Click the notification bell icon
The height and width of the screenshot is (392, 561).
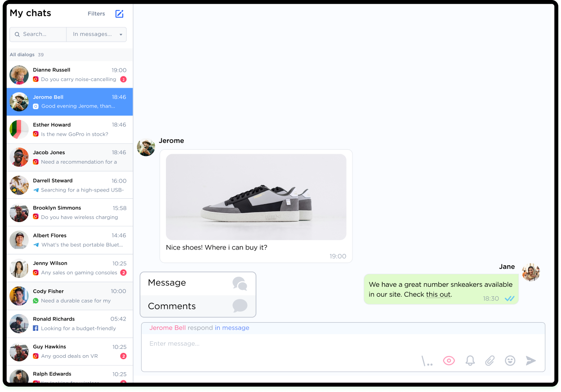point(470,361)
